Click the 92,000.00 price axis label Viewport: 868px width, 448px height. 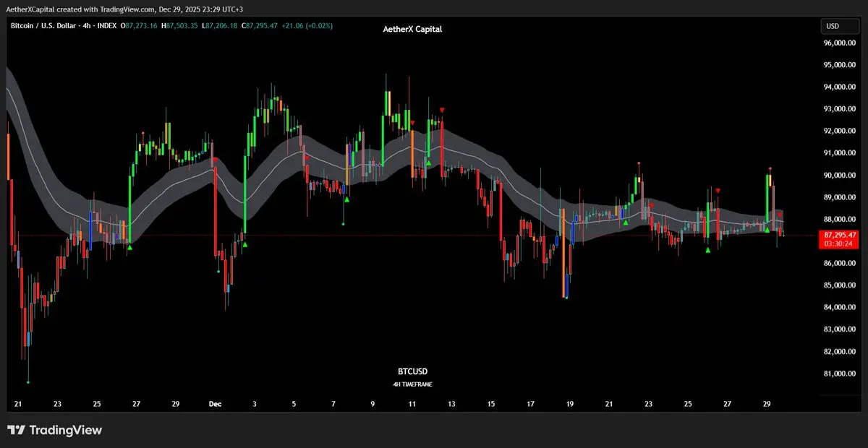(x=840, y=132)
